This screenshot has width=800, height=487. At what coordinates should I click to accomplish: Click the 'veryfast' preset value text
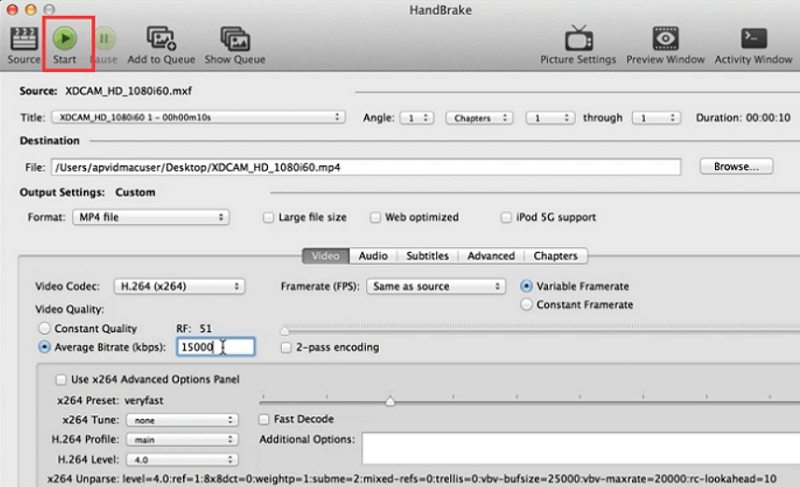[x=144, y=401]
